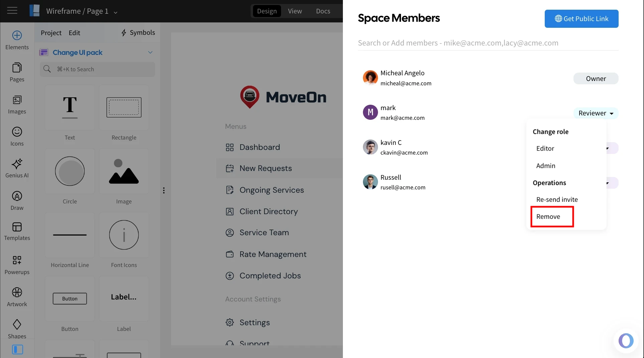The image size is (644, 358).
Task: Launch Genius AI
Action: pos(17,167)
